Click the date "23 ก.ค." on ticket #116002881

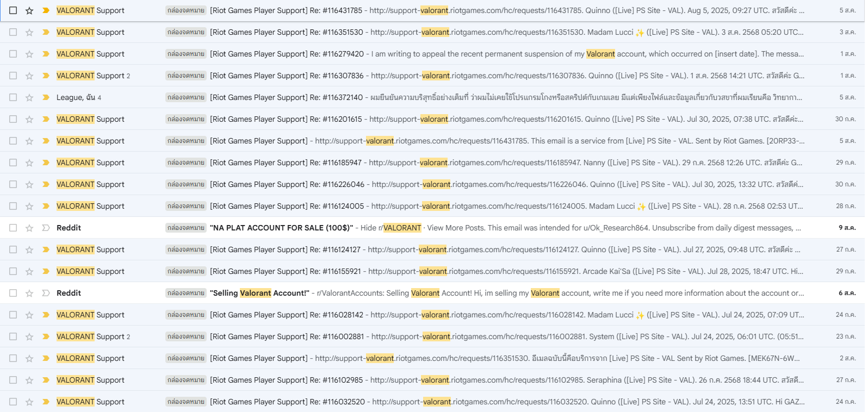[x=846, y=336]
